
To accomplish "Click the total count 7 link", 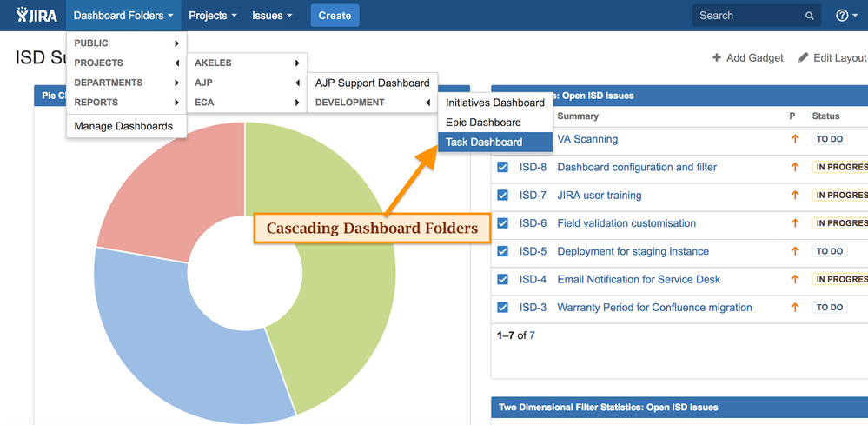I will pos(532,335).
